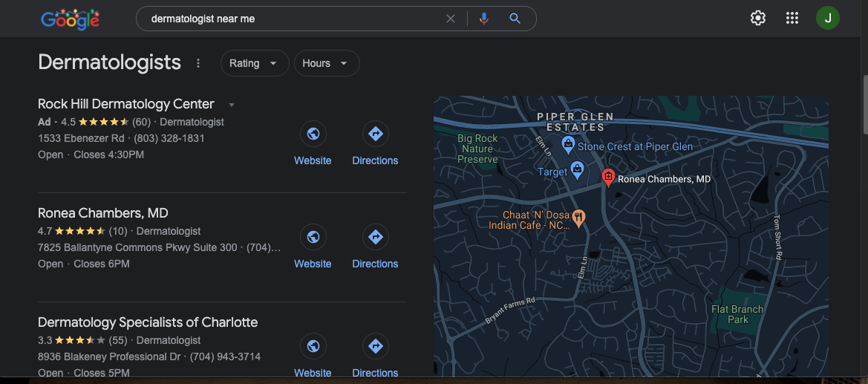Open Rock Hill Dermatology Center listing title
The image size is (868, 384).
point(126,104)
